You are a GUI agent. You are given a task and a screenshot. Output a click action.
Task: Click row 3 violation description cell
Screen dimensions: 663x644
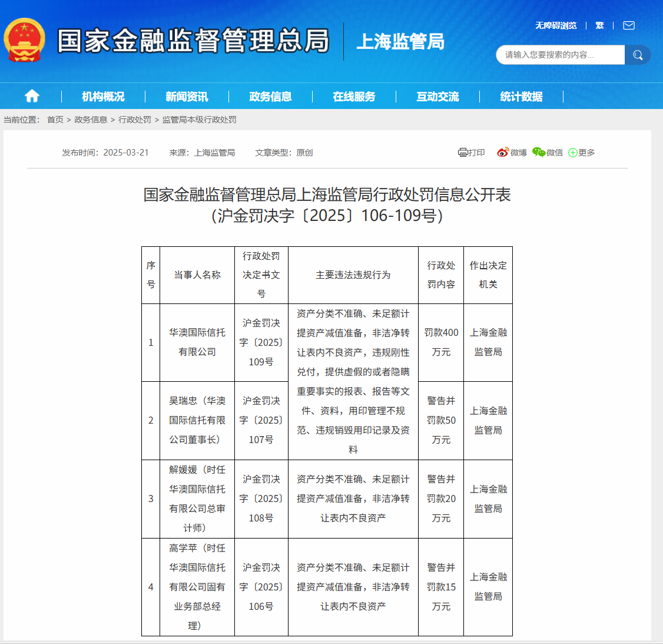coord(353,499)
